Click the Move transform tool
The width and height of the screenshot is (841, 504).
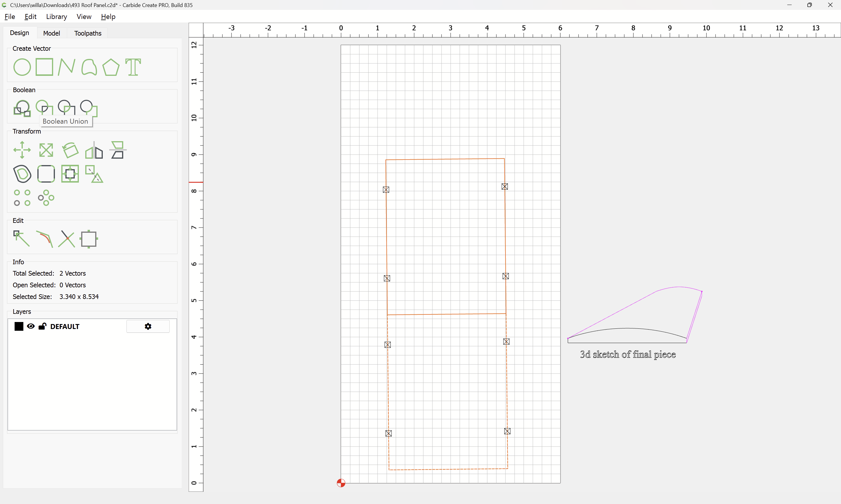(x=22, y=150)
